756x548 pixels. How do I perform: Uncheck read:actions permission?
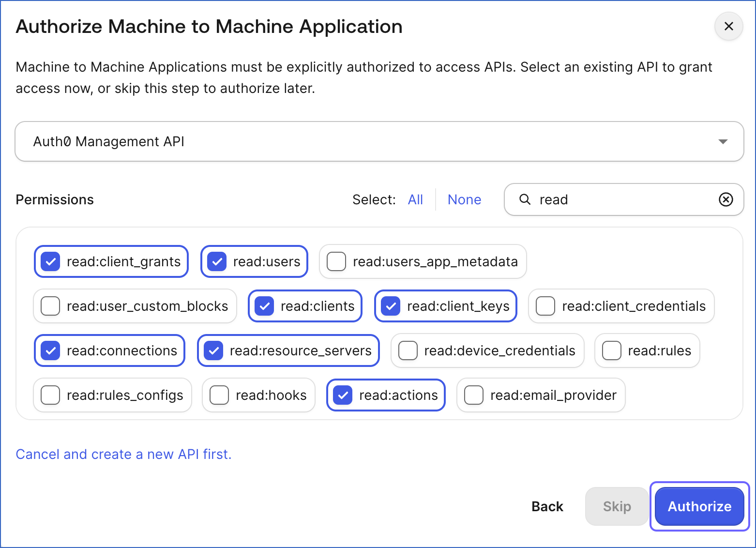point(343,396)
